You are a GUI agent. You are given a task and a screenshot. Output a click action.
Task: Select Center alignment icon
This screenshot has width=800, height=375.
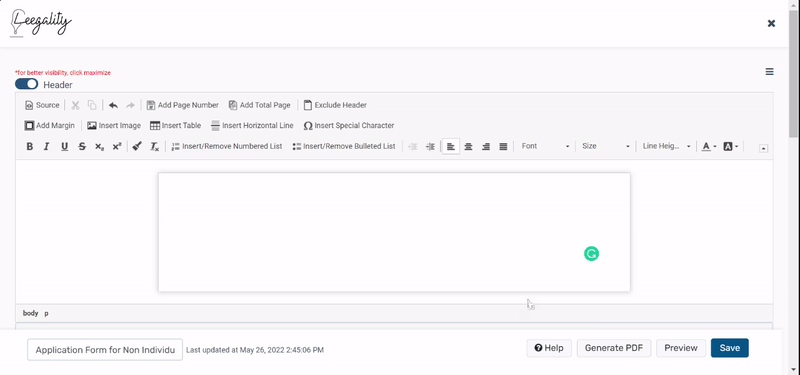(x=468, y=146)
